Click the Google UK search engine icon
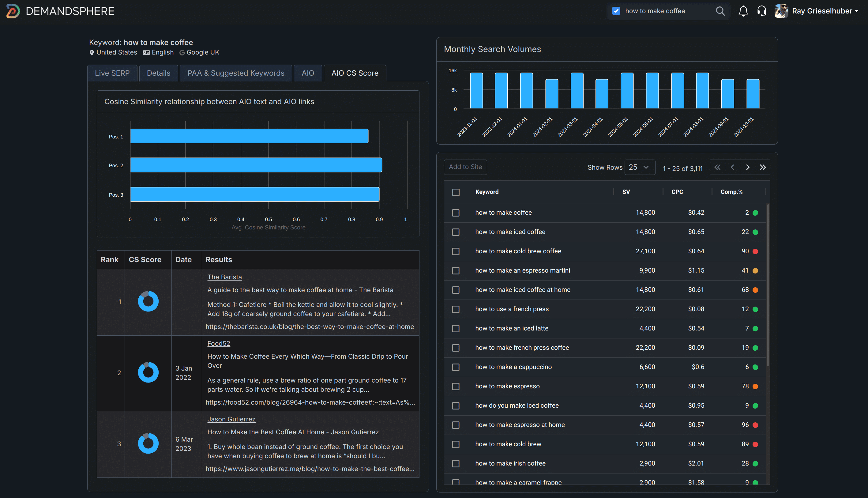868x498 pixels. [182, 53]
